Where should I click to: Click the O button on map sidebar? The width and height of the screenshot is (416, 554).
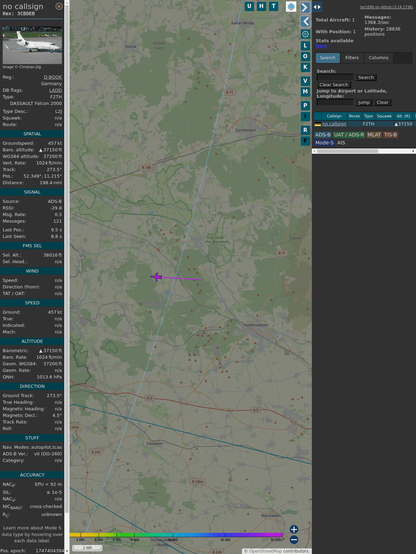305,57
